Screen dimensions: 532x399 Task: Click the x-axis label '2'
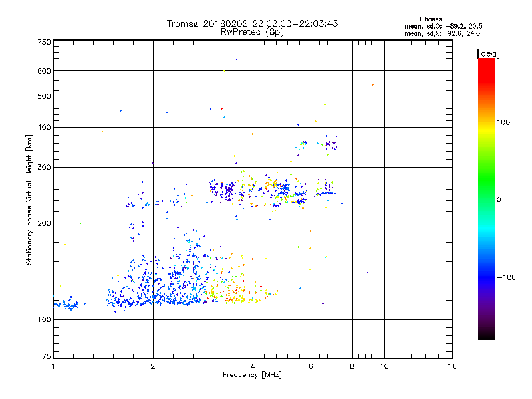[153, 366]
